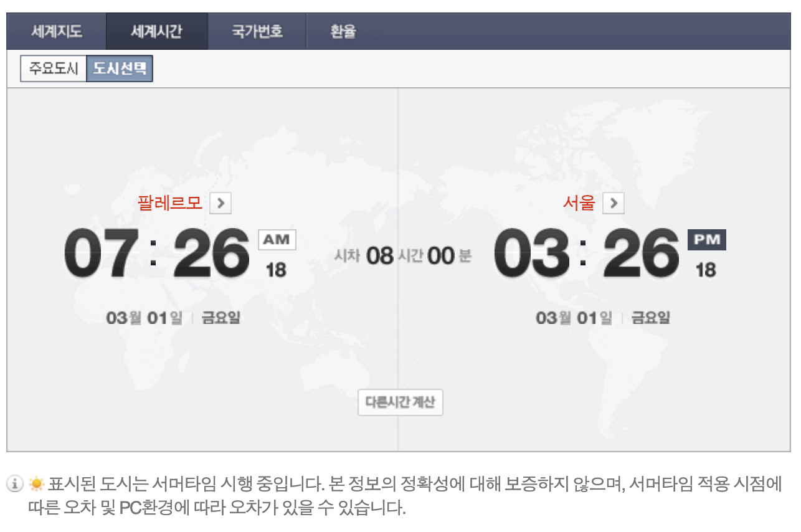The width and height of the screenshot is (801, 532).
Task: Click 금요일 under the 팔레르모 clock
Action: [220, 318]
